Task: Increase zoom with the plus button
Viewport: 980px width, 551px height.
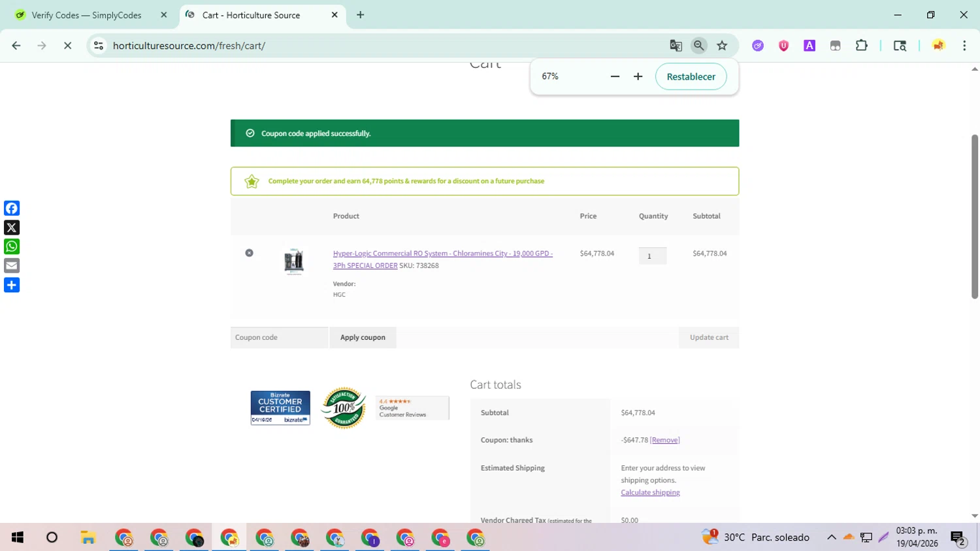Action: coord(638,76)
